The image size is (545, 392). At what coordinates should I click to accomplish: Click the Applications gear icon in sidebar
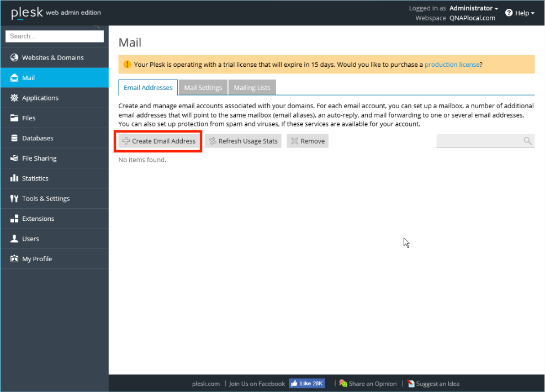[x=14, y=98]
